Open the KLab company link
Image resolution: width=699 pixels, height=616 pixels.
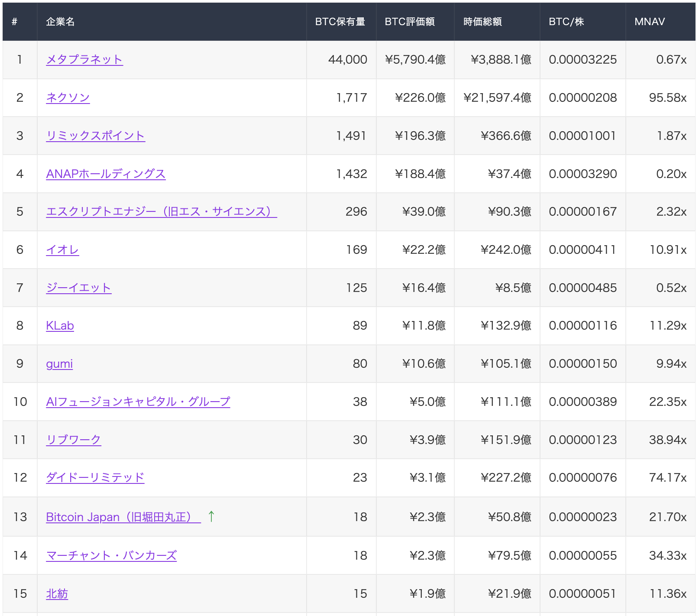pyautogui.click(x=60, y=325)
